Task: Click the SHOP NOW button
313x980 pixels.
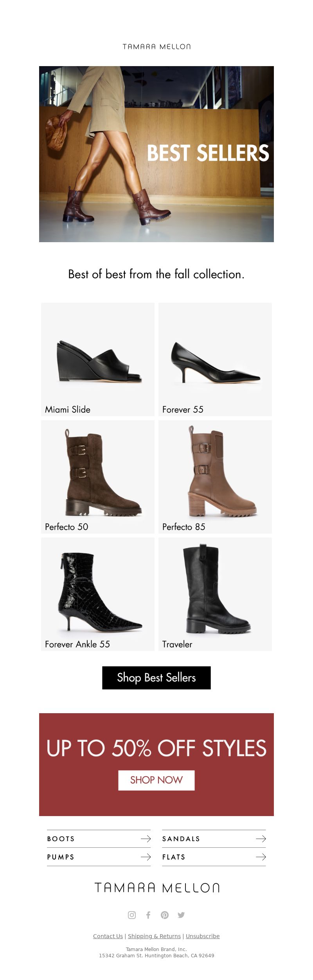Action: tap(156, 780)
